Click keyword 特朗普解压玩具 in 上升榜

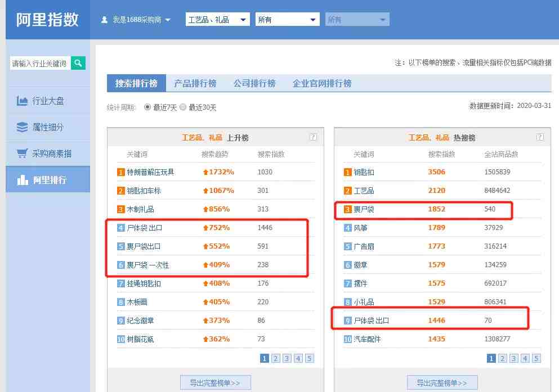[x=150, y=172]
